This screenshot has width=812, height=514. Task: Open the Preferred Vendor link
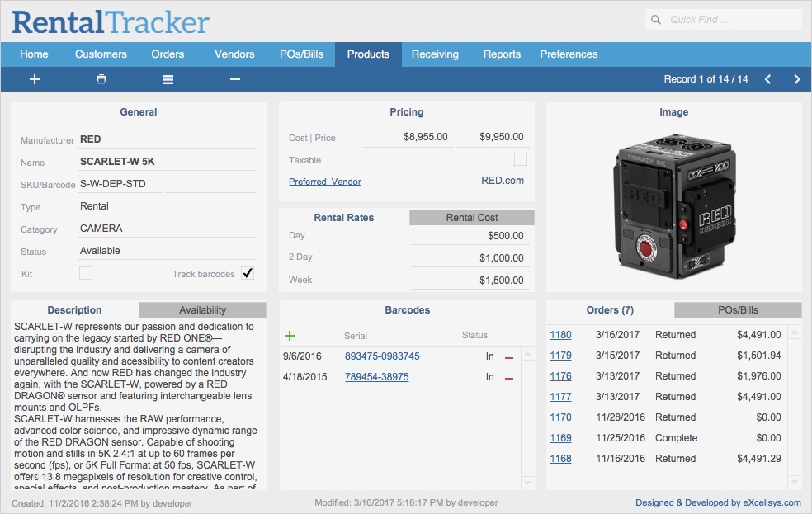coord(325,181)
